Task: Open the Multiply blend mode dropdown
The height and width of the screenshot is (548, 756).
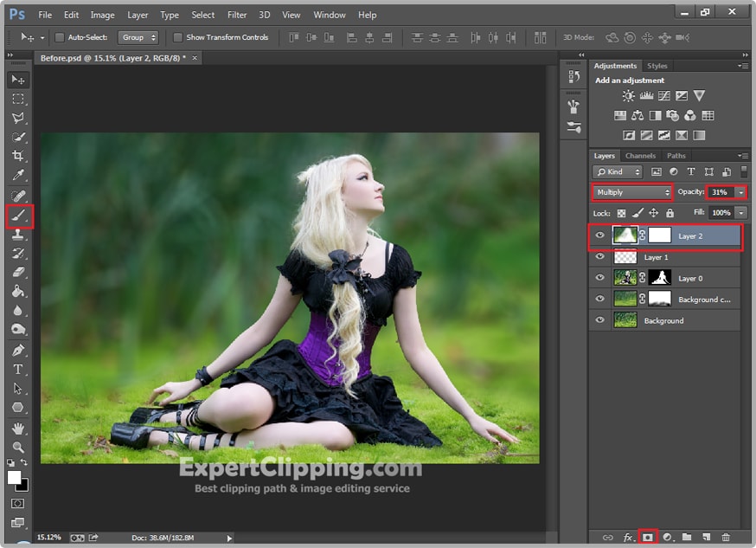Action: [x=632, y=192]
